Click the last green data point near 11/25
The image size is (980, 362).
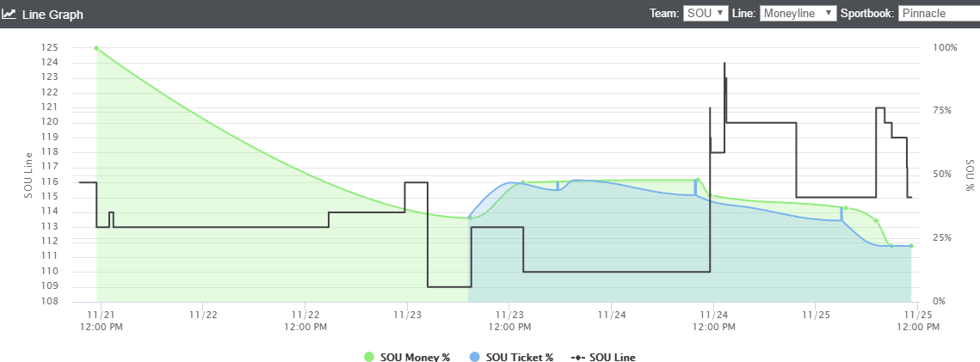tap(911, 246)
